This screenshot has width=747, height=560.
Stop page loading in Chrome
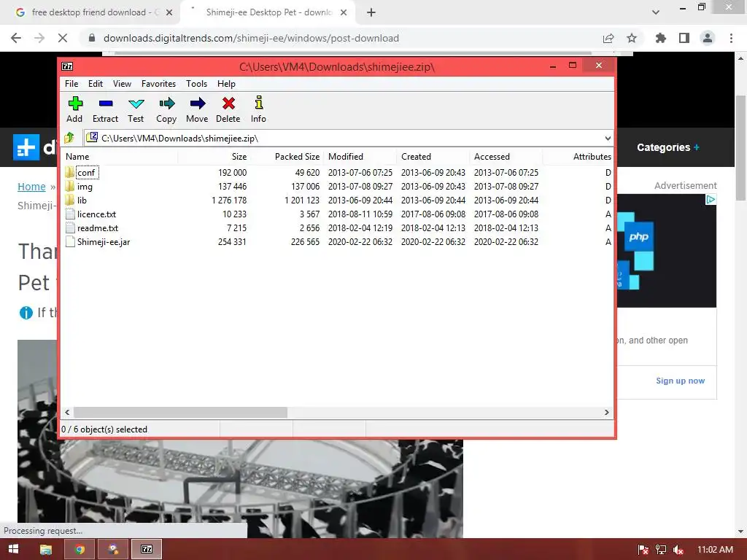point(63,38)
